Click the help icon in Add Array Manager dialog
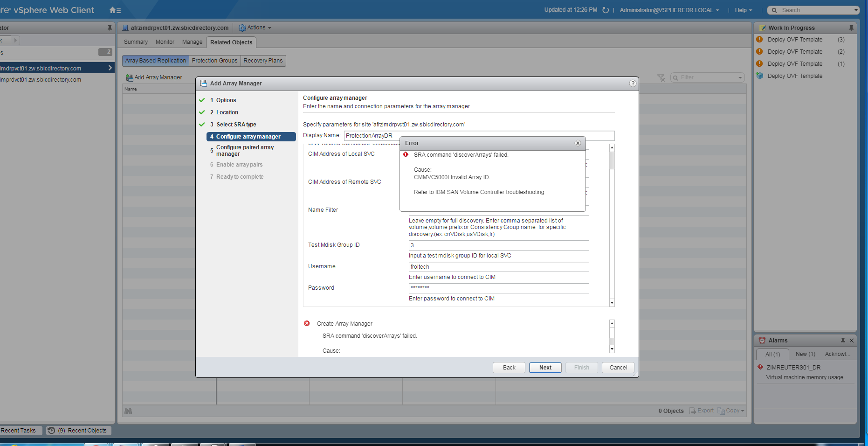 pos(633,84)
